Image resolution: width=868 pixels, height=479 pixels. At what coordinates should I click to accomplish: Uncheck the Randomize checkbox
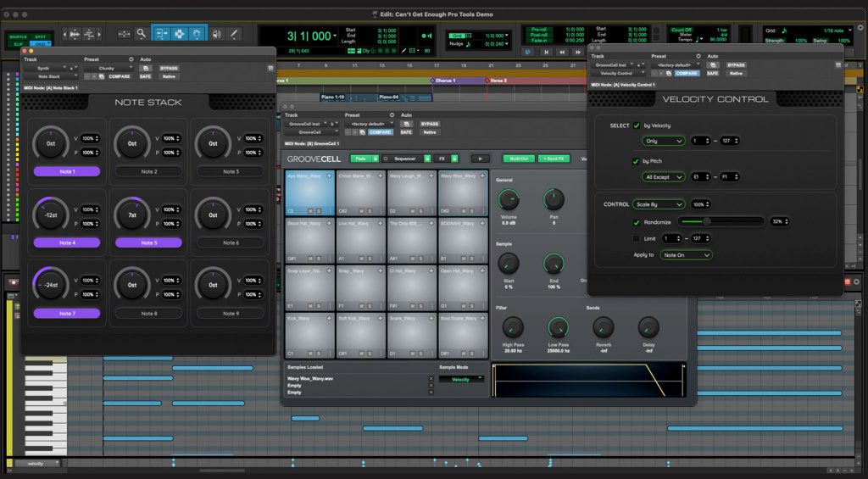(x=637, y=222)
